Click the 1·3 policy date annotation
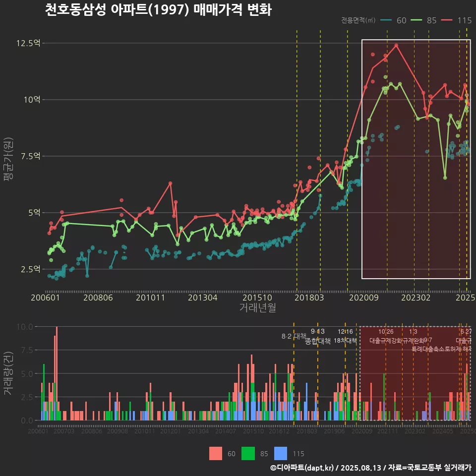Viewport: 476px width, 476px height. (413, 332)
